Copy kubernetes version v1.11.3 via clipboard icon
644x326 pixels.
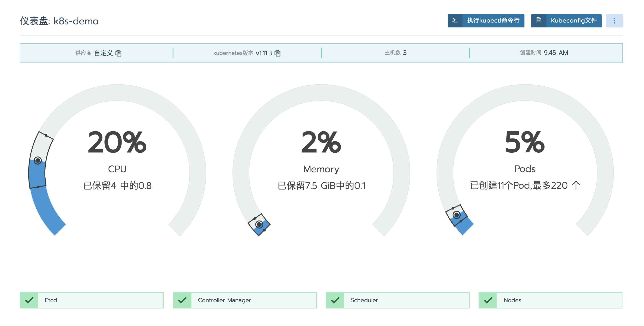[x=278, y=53]
